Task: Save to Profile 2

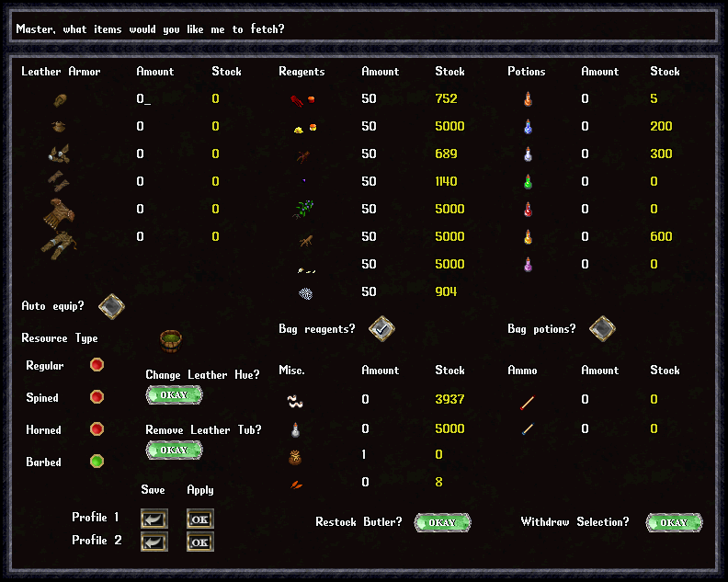Action: pyautogui.click(x=154, y=542)
